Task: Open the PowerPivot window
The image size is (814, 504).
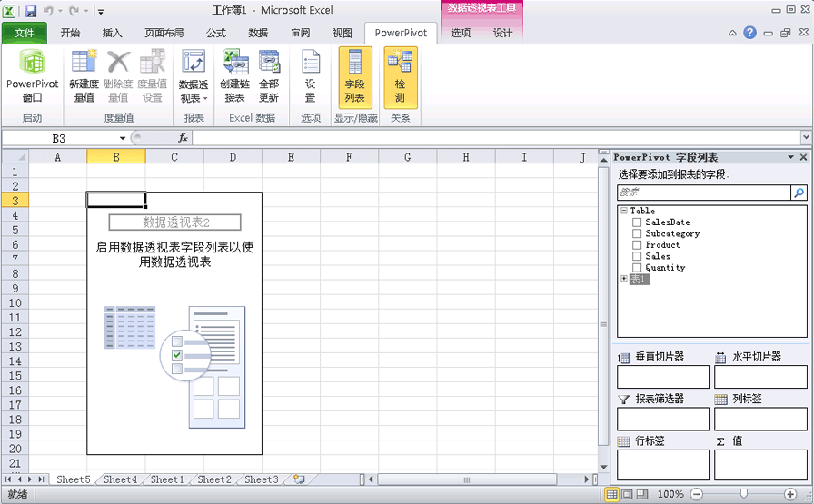Action: (32, 76)
